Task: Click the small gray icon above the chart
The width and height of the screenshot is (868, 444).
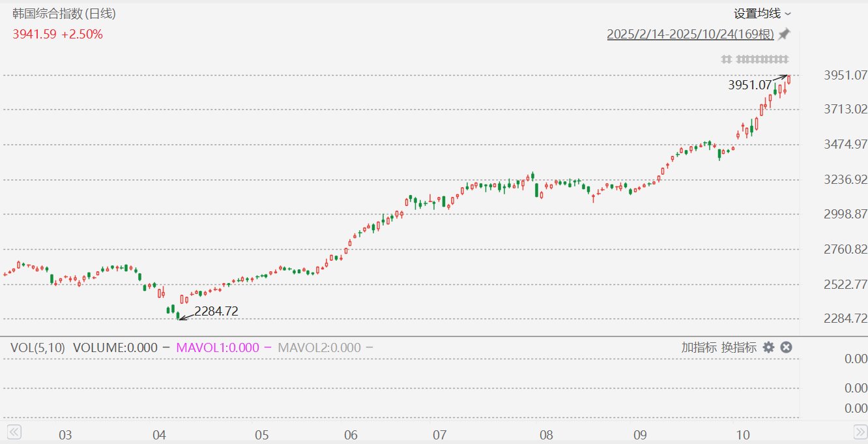Action: [x=726, y=59]
